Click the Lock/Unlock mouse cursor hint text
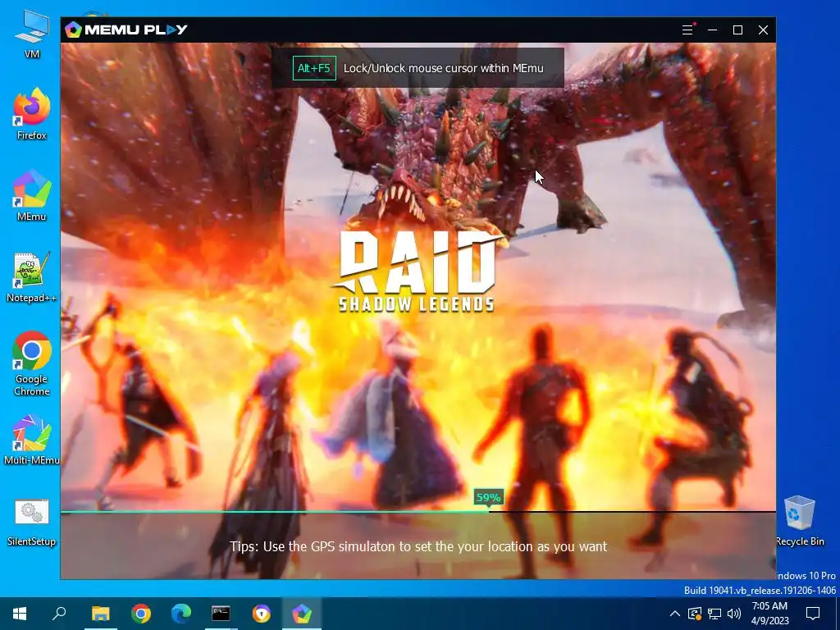The image size is (840, 630). click(443, 68)
